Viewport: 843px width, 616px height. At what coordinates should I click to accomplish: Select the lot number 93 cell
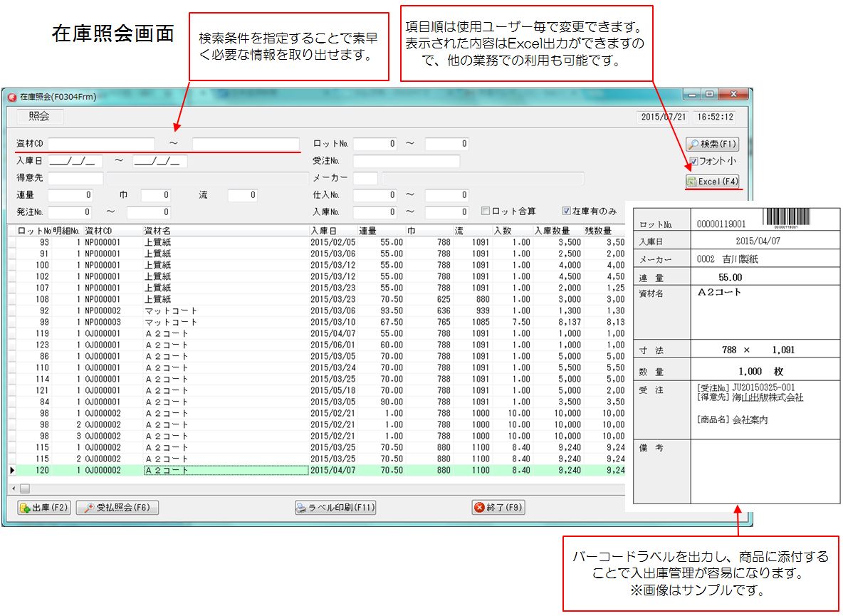tap(33, 242)
